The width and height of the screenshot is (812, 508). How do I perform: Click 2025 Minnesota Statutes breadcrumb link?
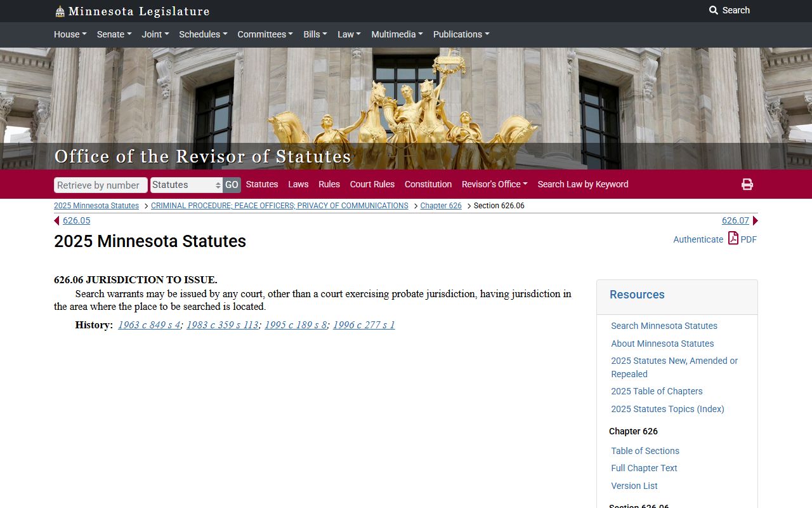pos(96,206)
